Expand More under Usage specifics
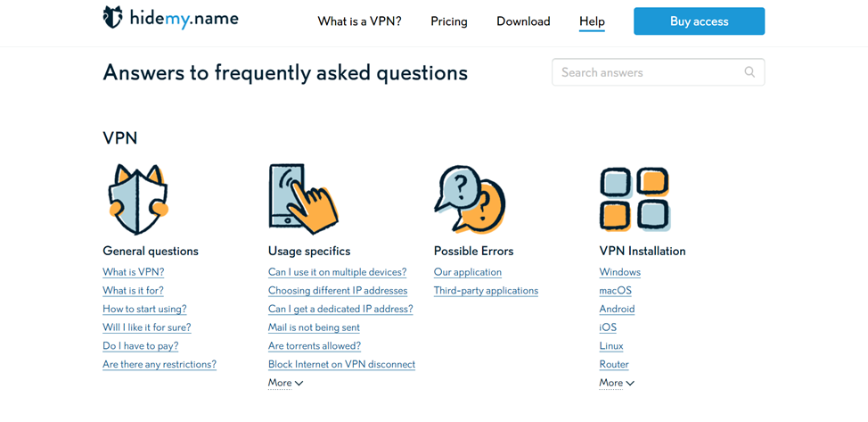This screenshot has width=868, height=422. (285, 383)
